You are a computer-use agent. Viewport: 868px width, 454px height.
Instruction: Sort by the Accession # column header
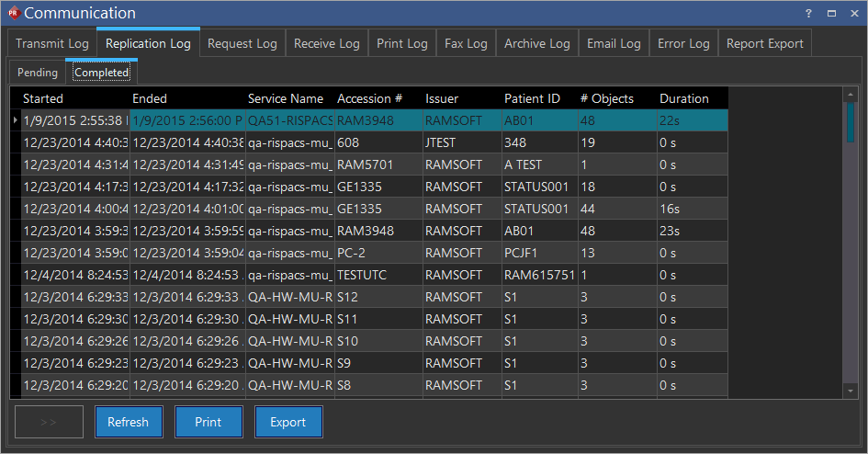click(x=370, y=98)
